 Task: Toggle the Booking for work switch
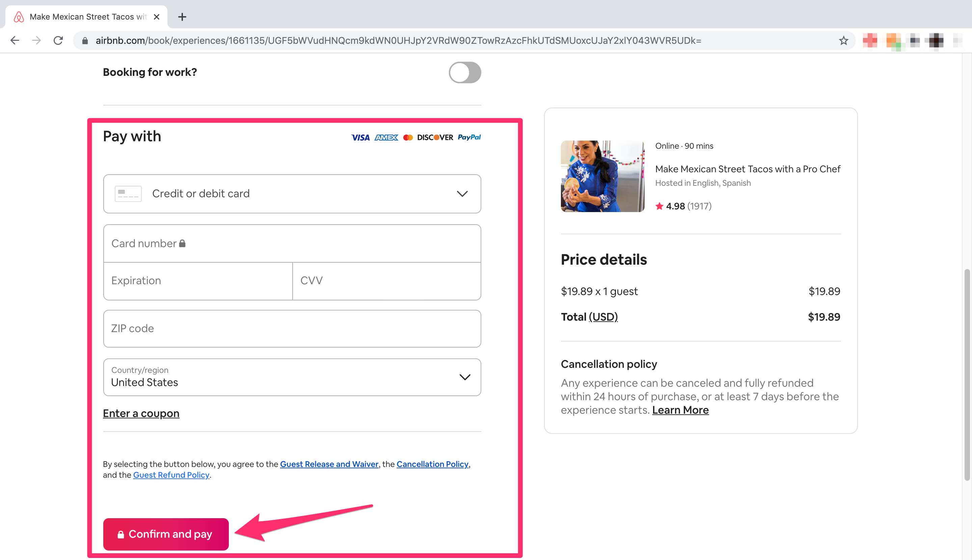coord(465,72)
